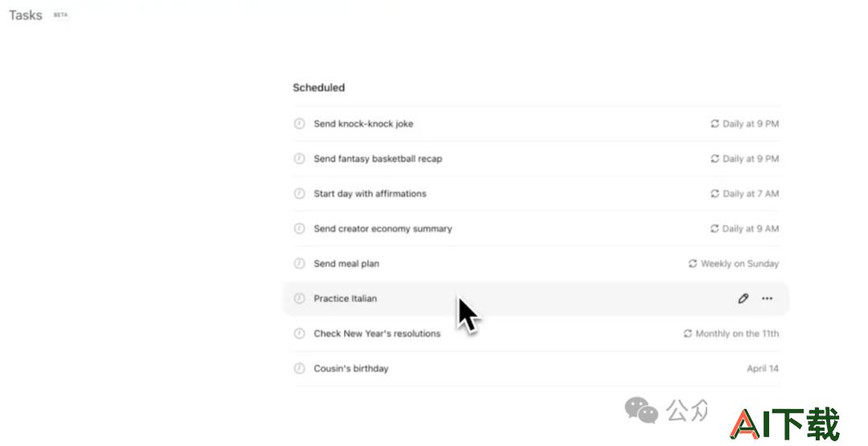Click the repeat icon next to Monthly on the 11th

[x=687, y=333]
